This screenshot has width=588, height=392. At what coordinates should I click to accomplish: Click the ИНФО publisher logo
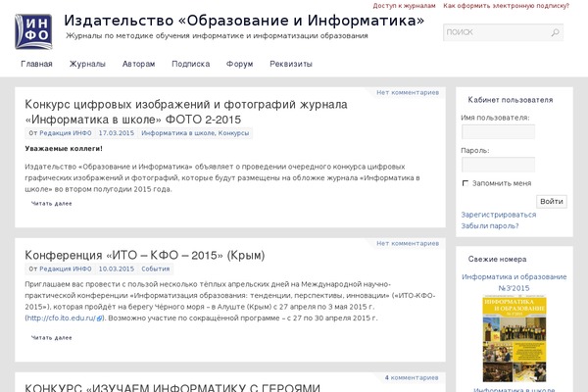coord(33,31)
